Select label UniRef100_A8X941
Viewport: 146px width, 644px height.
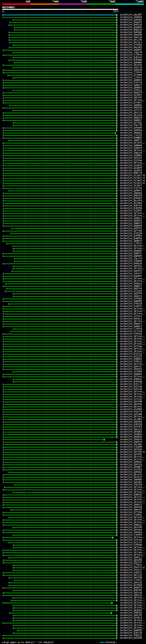131,266
